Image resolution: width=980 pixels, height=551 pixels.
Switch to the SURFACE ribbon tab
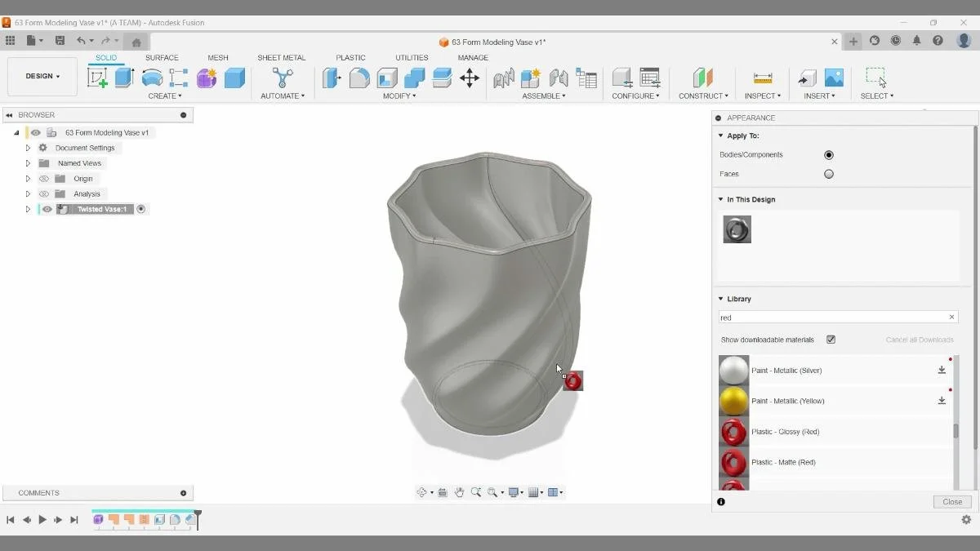tap(161, 57)
